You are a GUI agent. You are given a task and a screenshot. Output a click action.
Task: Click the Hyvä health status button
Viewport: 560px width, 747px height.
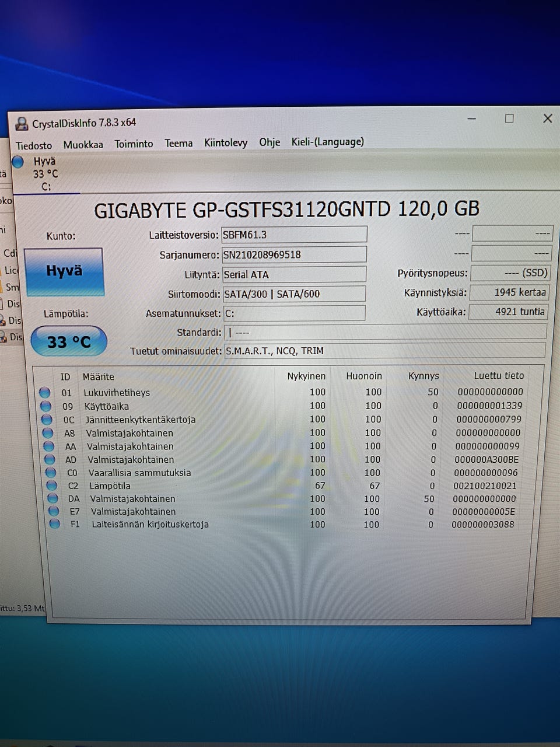pos(64,271)
